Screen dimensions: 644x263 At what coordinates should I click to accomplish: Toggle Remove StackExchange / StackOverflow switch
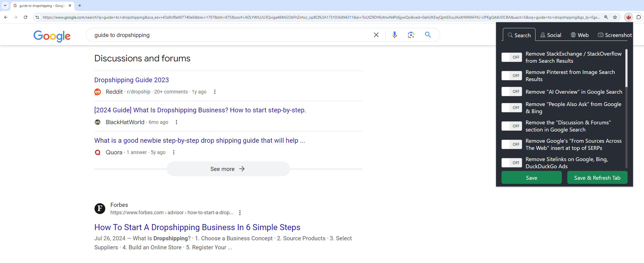click(x=512, y=57)
